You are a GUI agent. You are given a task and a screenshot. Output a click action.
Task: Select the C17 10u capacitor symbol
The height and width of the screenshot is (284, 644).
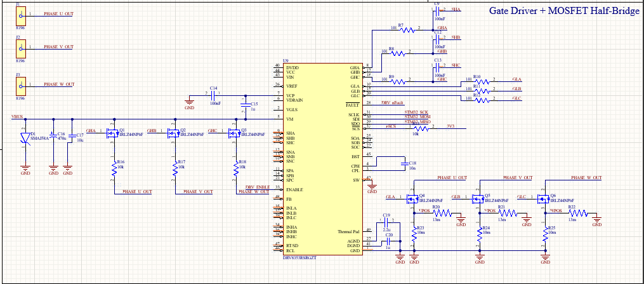coord(72,135)
